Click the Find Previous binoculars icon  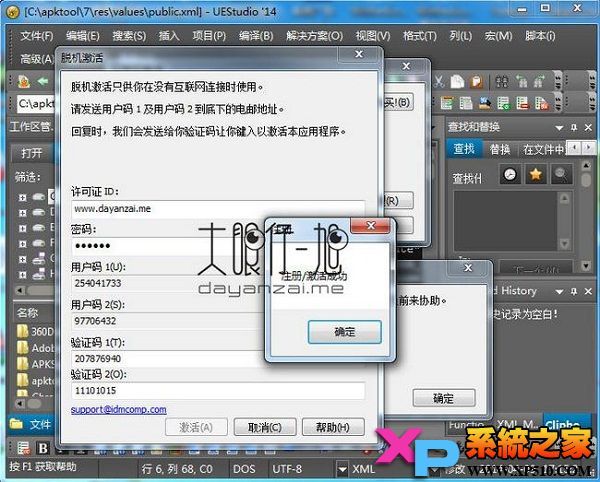(521, 81)
